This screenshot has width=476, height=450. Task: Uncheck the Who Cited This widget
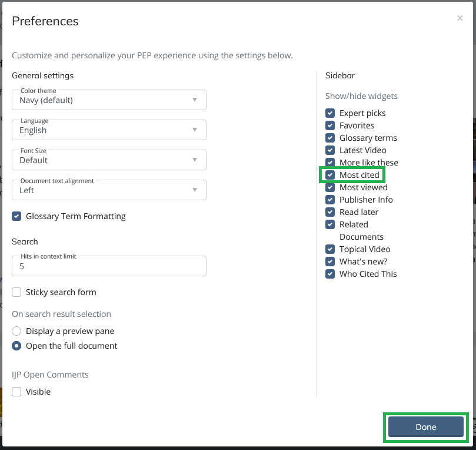(330, 274)
